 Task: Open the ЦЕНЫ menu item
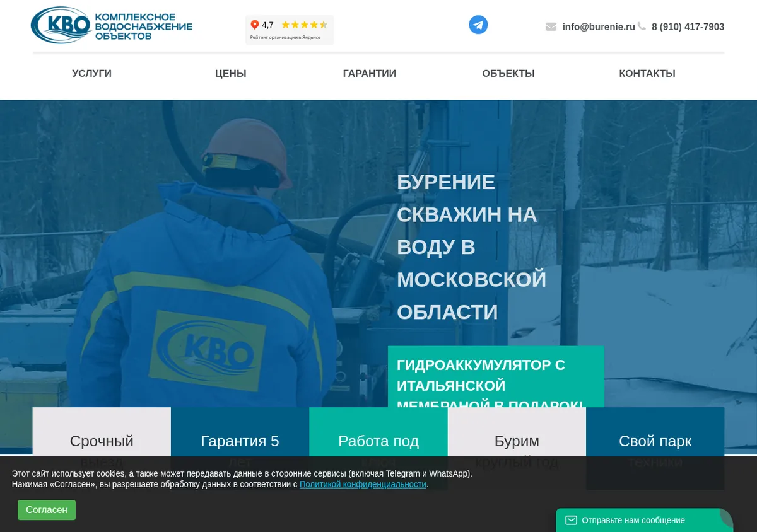pos(230,73)
